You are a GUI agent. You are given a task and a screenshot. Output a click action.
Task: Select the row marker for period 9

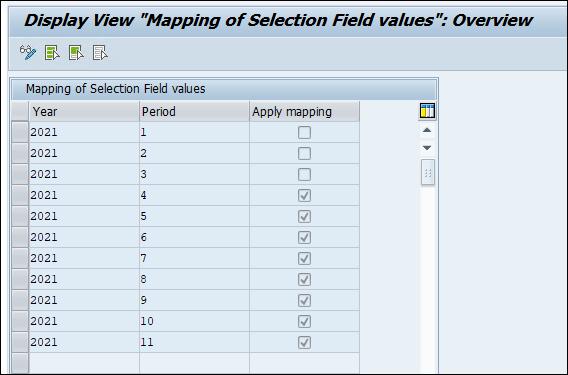pyautogui.click(x=20, y=300)
